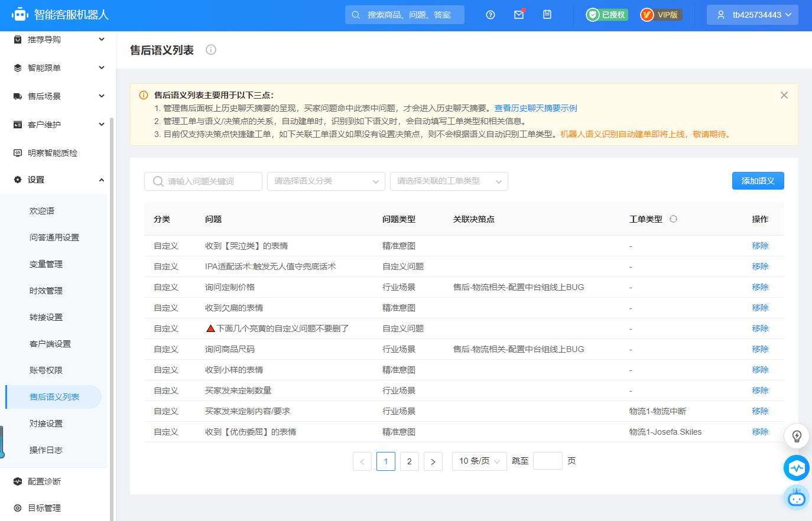Click the 添加语义 button
Screen dimensions: 812x521
tap(758, 181)
